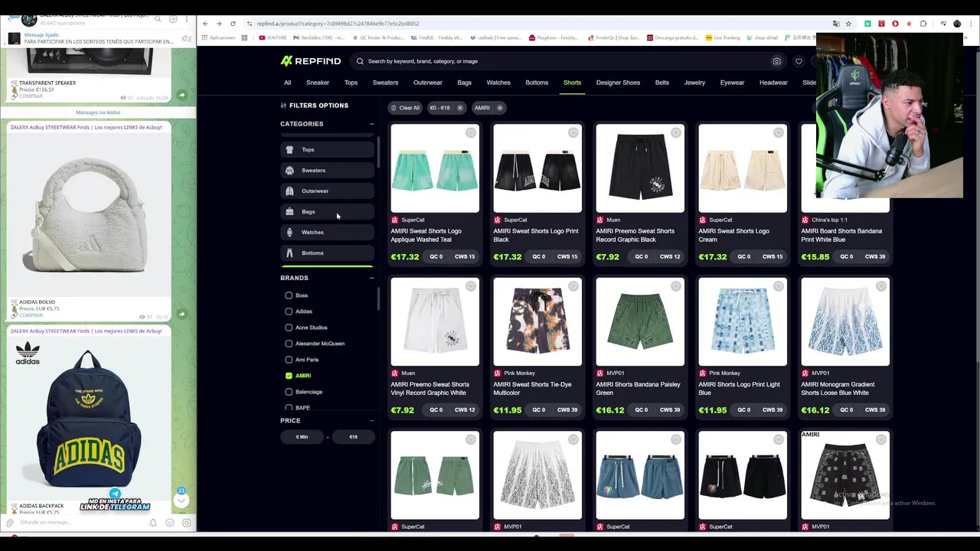
Task: Select the Tops category in sidebar
Action: (327, 149)
